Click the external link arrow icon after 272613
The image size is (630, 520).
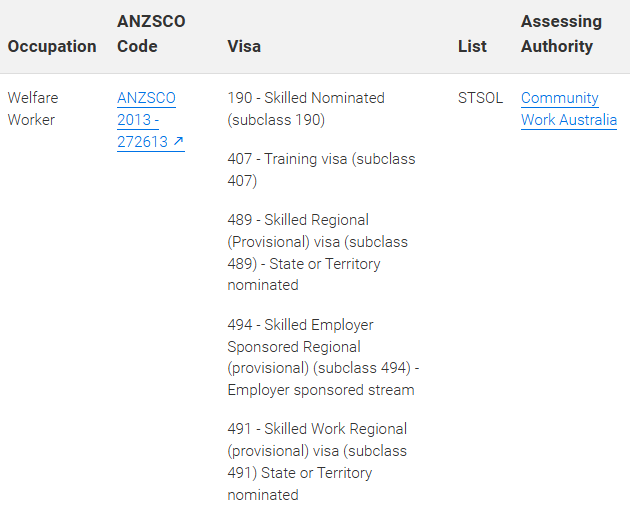tap(178, 142)
